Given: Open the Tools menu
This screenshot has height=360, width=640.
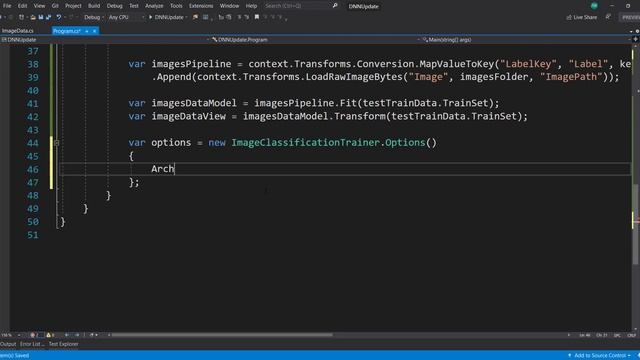Looking at the screenshot, I should [x=176, y=6].
